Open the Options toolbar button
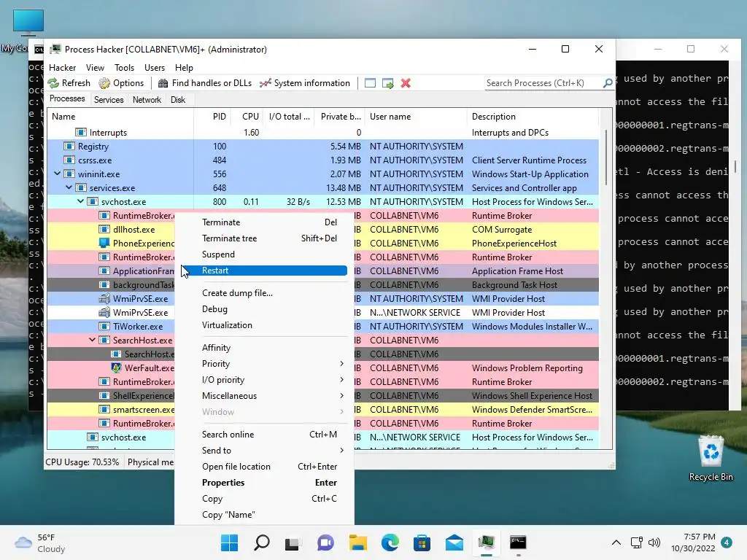This screenshot has width=747, height=560. click(x=121, y=83)
